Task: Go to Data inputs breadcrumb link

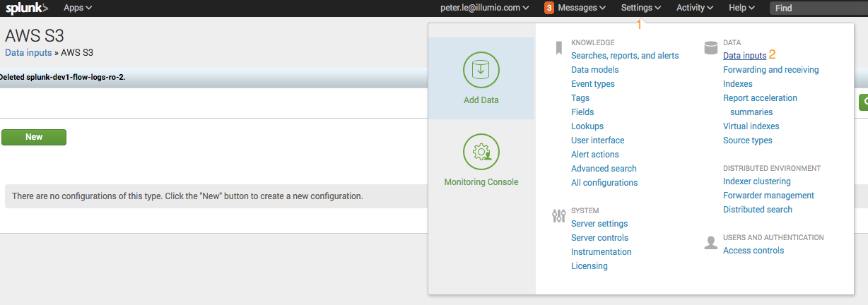Action: point(28,52)
